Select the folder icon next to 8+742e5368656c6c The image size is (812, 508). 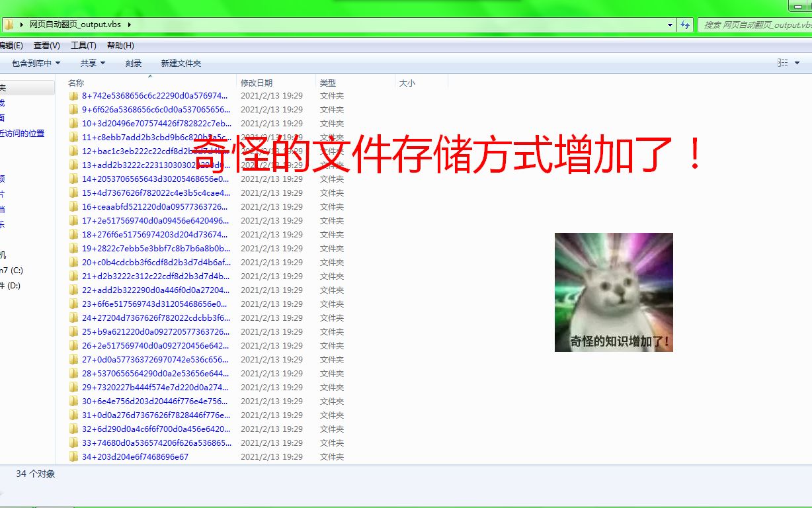click(x=73, y=96)
